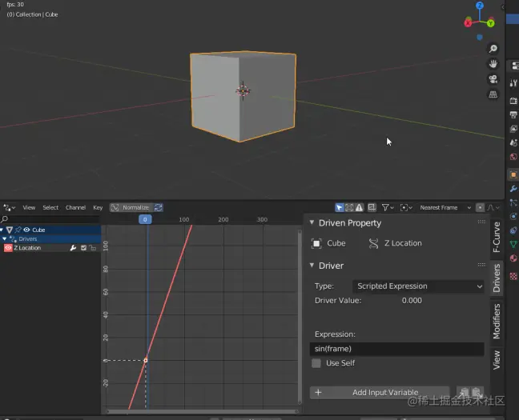
Task: Toggle Create Ghost Curves button
Action: point(372,207)
